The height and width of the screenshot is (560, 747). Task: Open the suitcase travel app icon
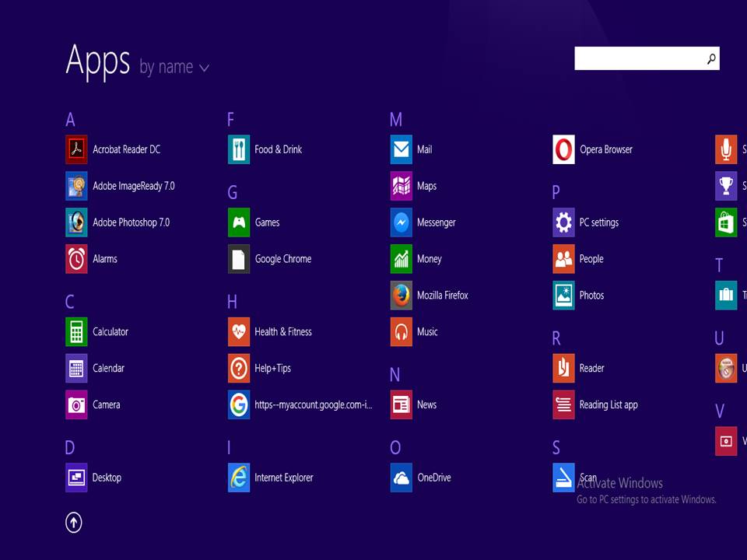726,296
